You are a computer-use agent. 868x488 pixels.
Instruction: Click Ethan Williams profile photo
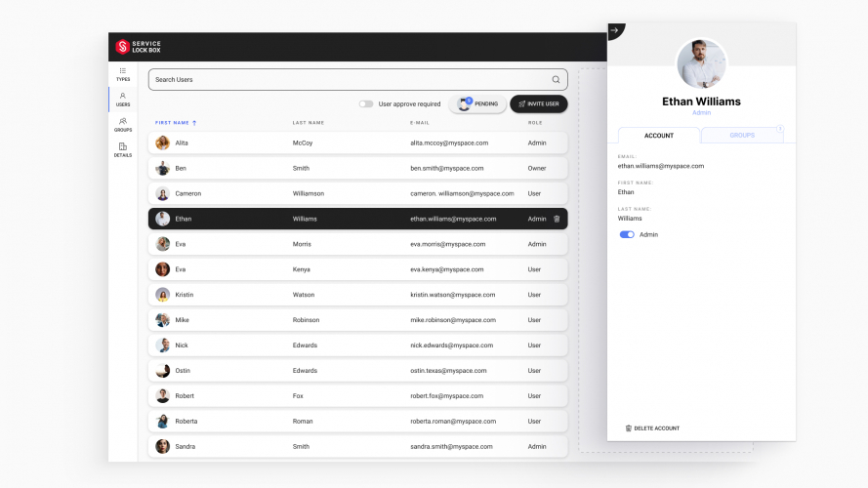701,63
